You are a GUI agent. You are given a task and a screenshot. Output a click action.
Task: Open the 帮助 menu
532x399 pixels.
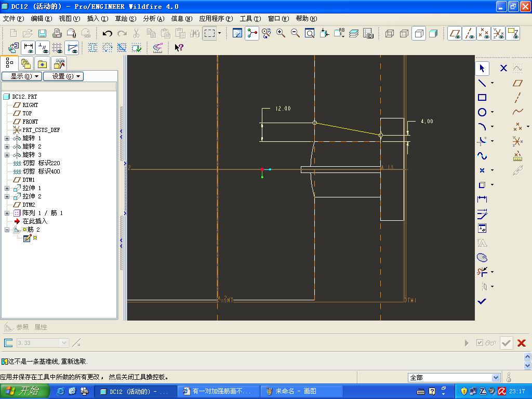[307, 19]
